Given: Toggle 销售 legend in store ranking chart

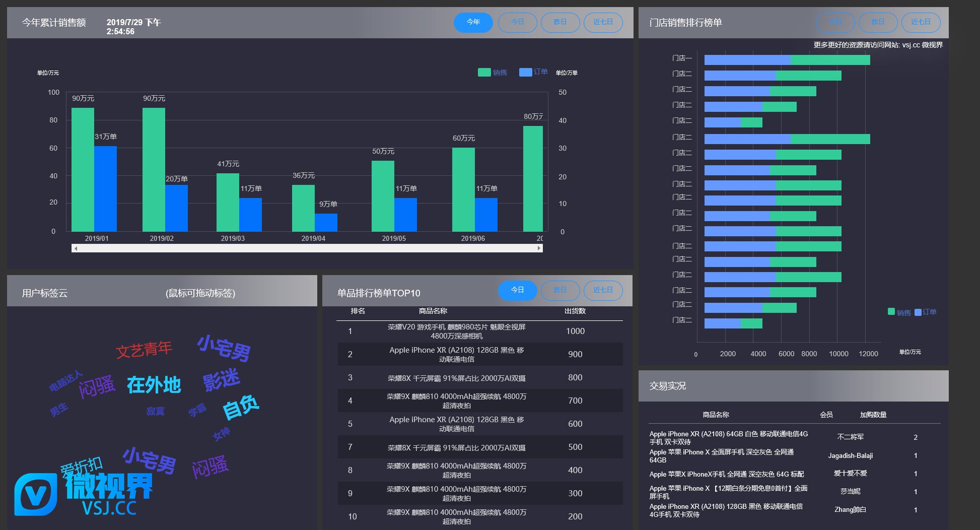Looking at the screenshot, I should tap(899, 312).
